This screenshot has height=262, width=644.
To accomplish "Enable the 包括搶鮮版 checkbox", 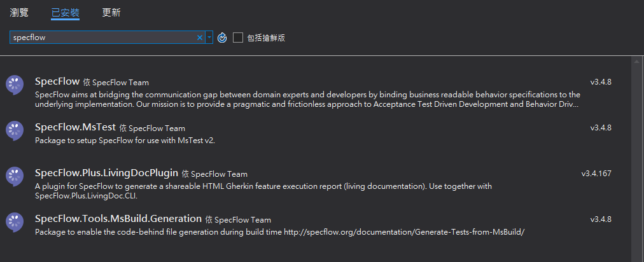I will pyautogui.click(x=238, y=38).
